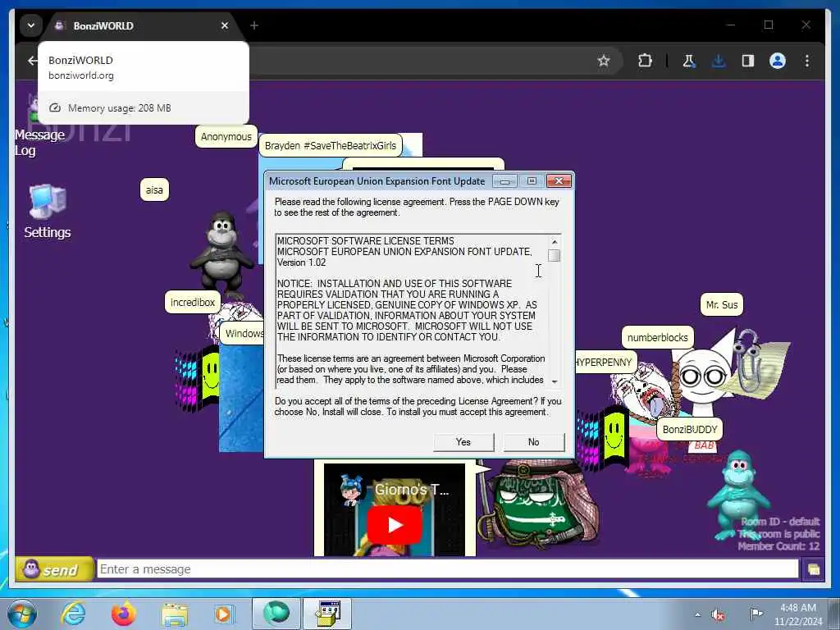The height and width of the screenshot is (630, 840).
Task: Click the HYPERPENNY name tag
Action: pos(605,362)
